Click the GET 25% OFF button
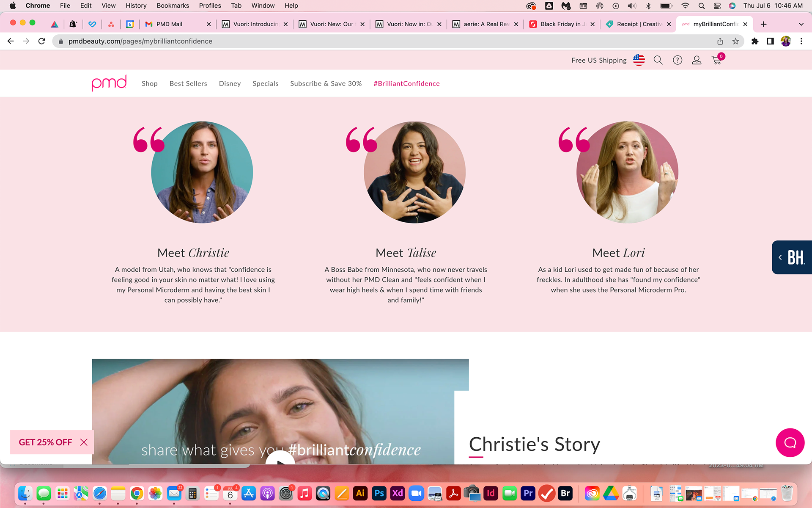 click(45, 442)
